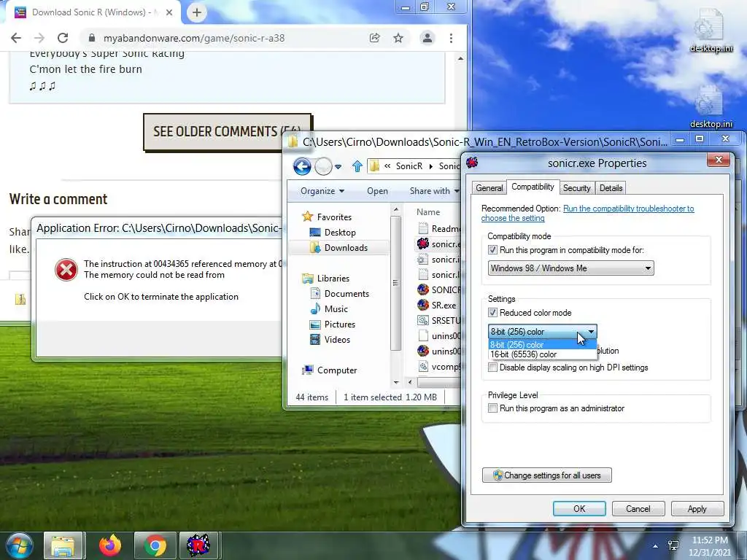This screenshot has height=560, width=747.
Task: Click See Older Comments button
Action: 227,131
